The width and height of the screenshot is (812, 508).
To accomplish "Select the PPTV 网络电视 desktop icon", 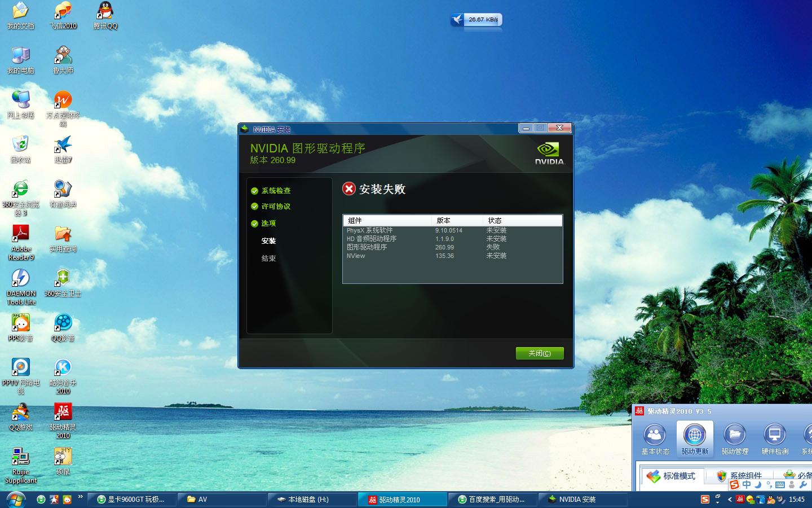I will [20, 376].
